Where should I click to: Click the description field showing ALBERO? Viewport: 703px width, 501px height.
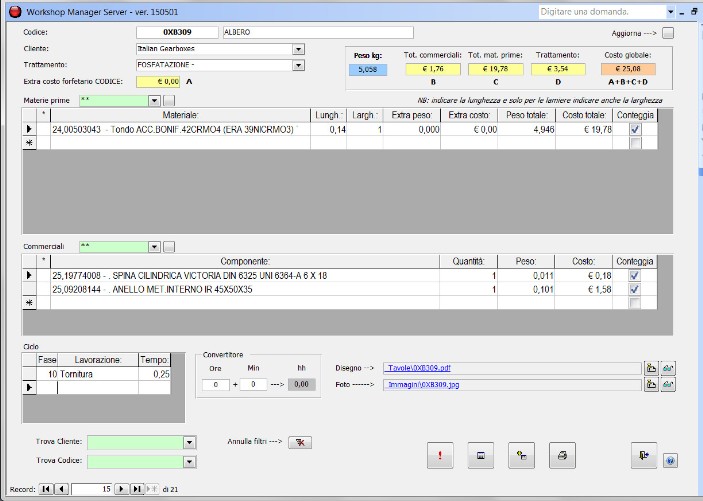(x=318, y=32)
